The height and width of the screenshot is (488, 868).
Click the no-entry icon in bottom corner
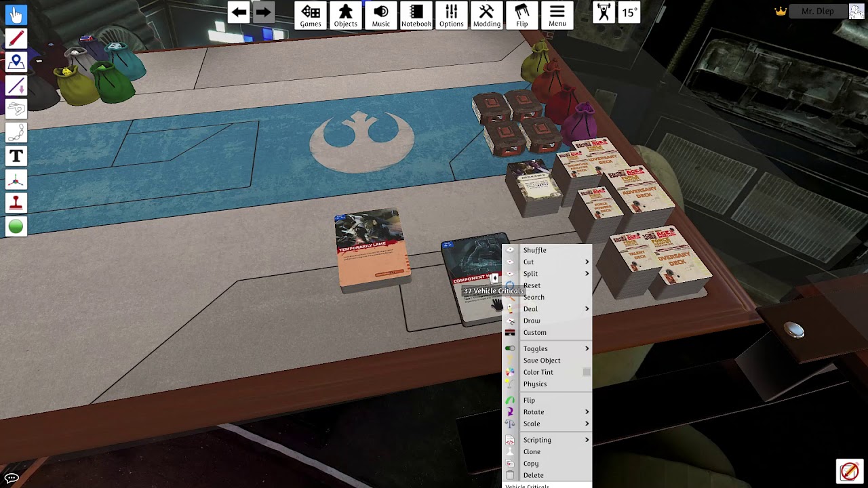coord(849,471)
